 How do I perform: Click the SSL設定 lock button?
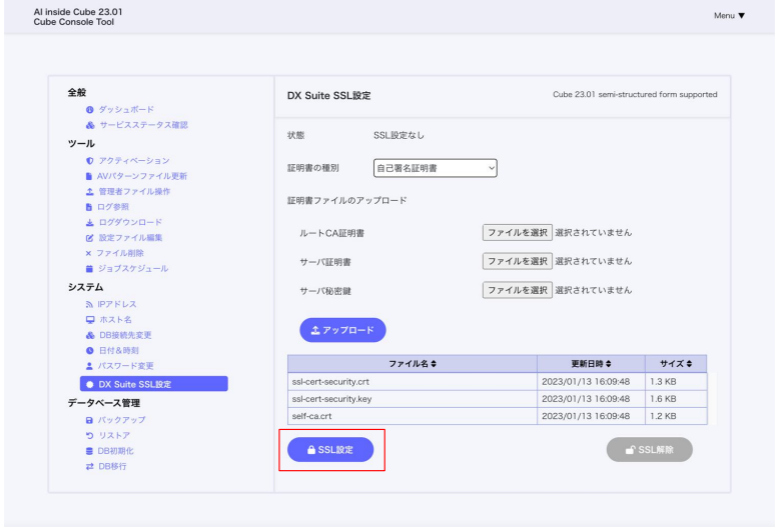[330, 450]
